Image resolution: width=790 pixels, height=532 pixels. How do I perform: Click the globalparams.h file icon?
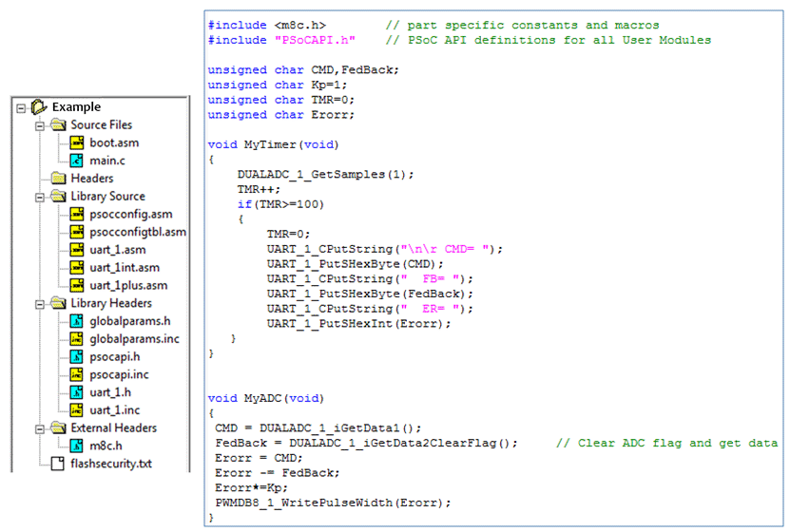point(78,321)
